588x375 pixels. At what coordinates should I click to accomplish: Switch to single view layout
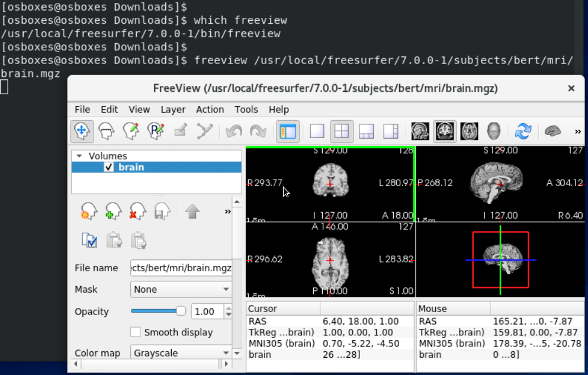point(317,131)
